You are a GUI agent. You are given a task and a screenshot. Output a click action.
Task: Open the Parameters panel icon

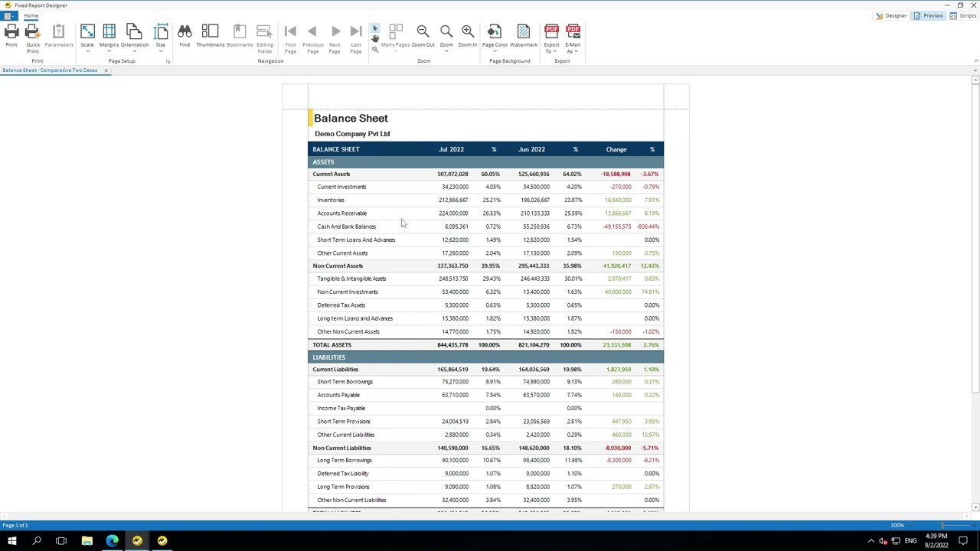[58, 31]
